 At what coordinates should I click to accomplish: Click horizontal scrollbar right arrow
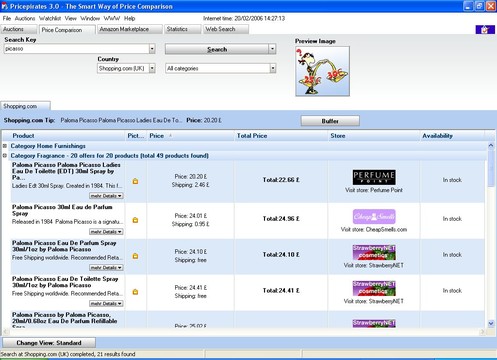(x=482, y=332)
